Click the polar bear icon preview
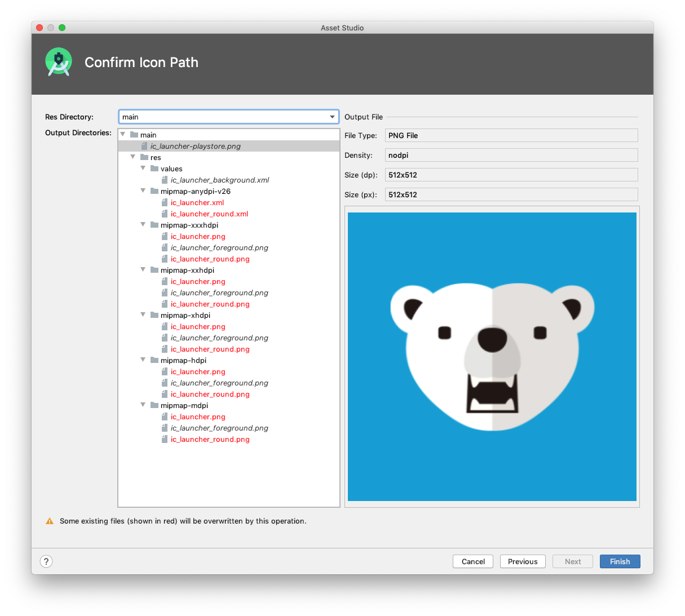685x616 pixels. pos(492,356)
